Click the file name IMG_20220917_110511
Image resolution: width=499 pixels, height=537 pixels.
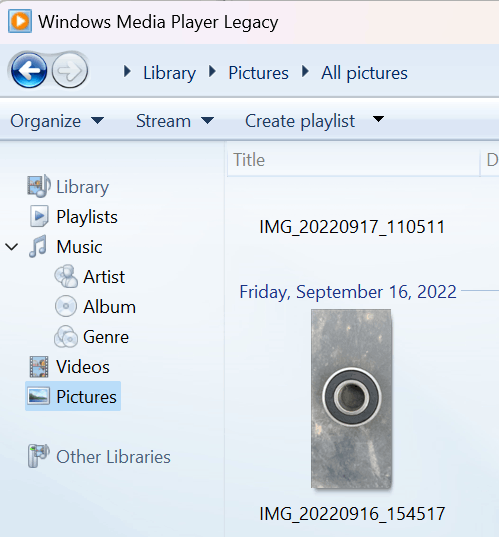pyautogui.click(x=352, y=227)
